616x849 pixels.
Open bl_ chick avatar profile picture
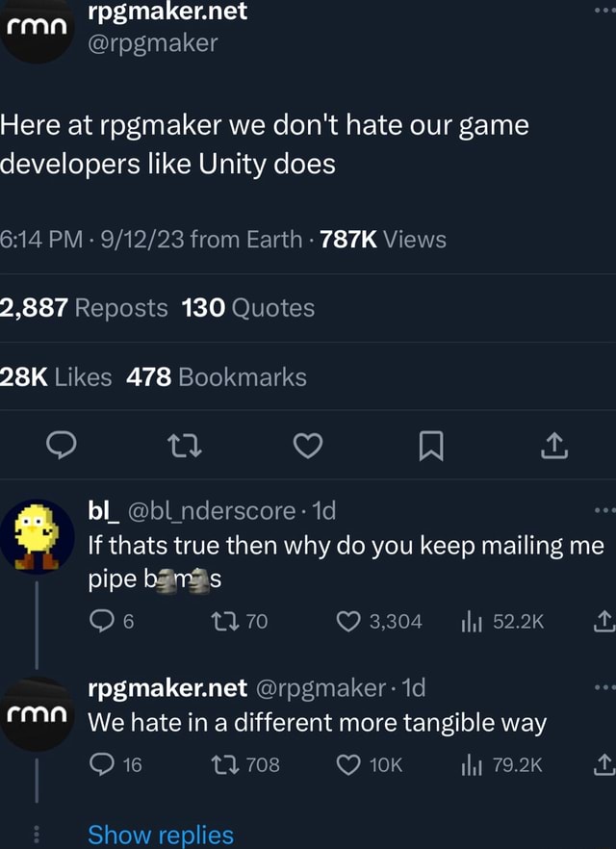37,536
